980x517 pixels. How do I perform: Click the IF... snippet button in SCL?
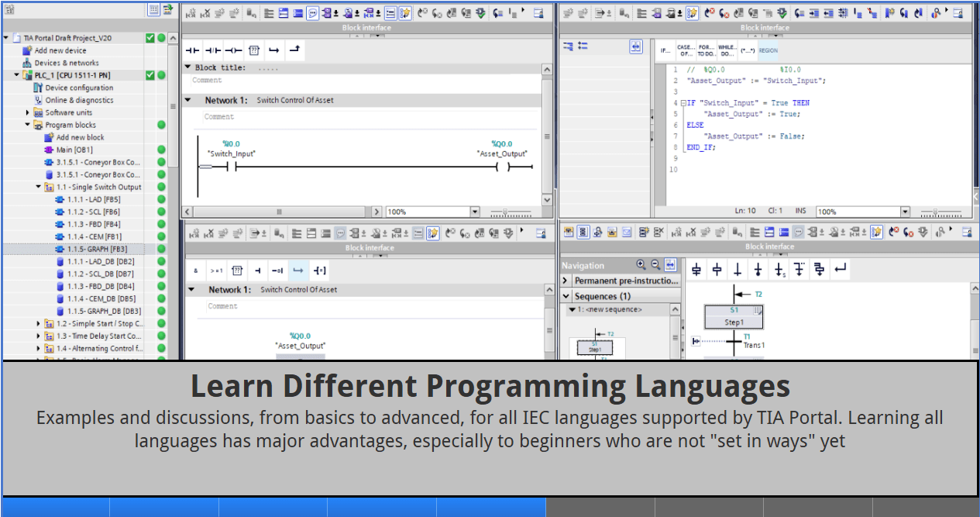[665, 50]
